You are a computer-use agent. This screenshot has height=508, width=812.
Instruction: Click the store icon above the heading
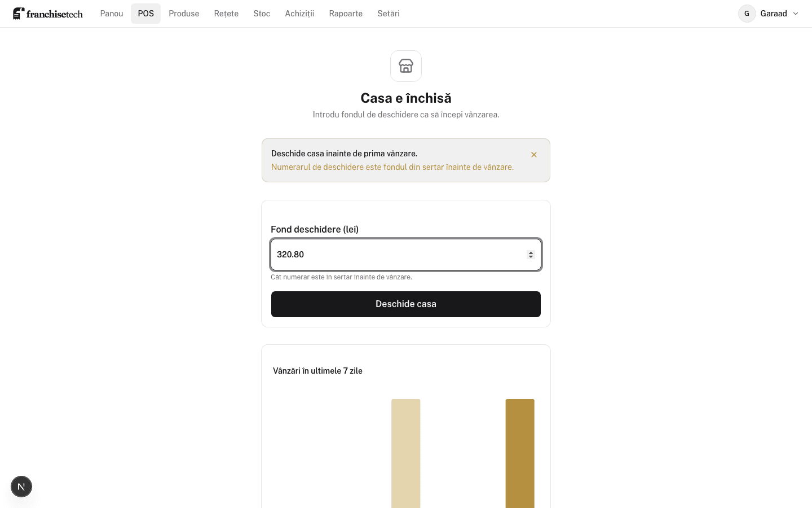coord(406,66)
